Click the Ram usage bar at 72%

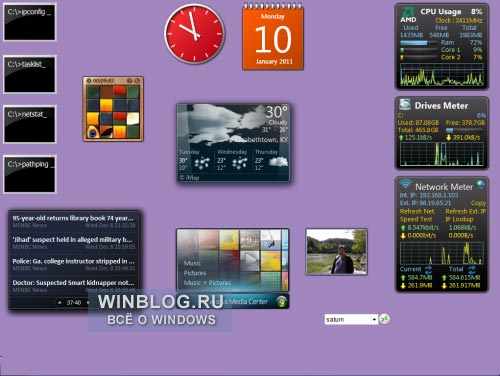(x=419, y=43)
